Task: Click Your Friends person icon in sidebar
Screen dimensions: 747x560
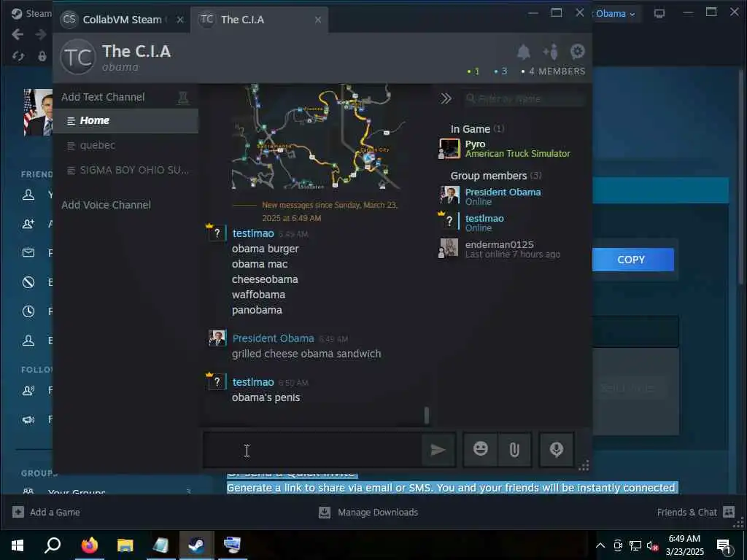Action: tap(28, 195)
